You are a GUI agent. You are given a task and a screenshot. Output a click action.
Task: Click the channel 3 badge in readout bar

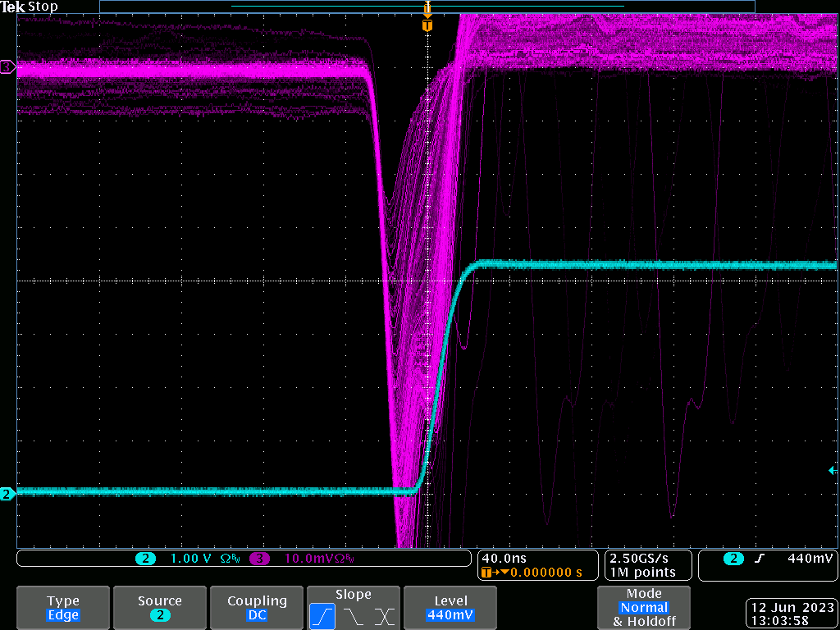[x=259, y=559]
